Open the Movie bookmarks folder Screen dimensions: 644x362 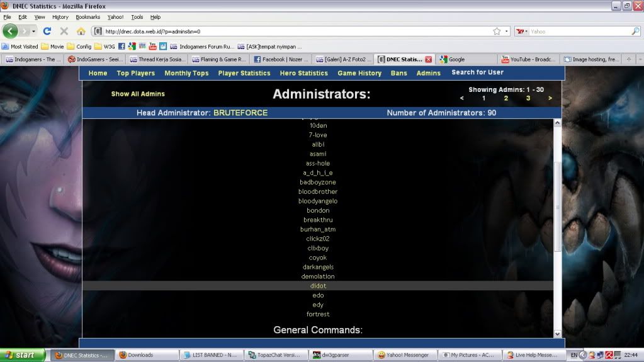point(53,47)
